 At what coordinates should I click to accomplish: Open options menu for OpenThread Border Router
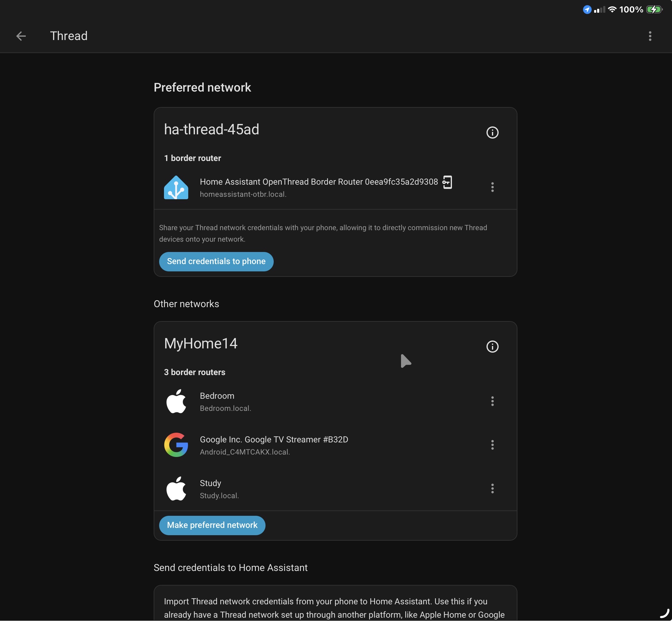(492, 187)
